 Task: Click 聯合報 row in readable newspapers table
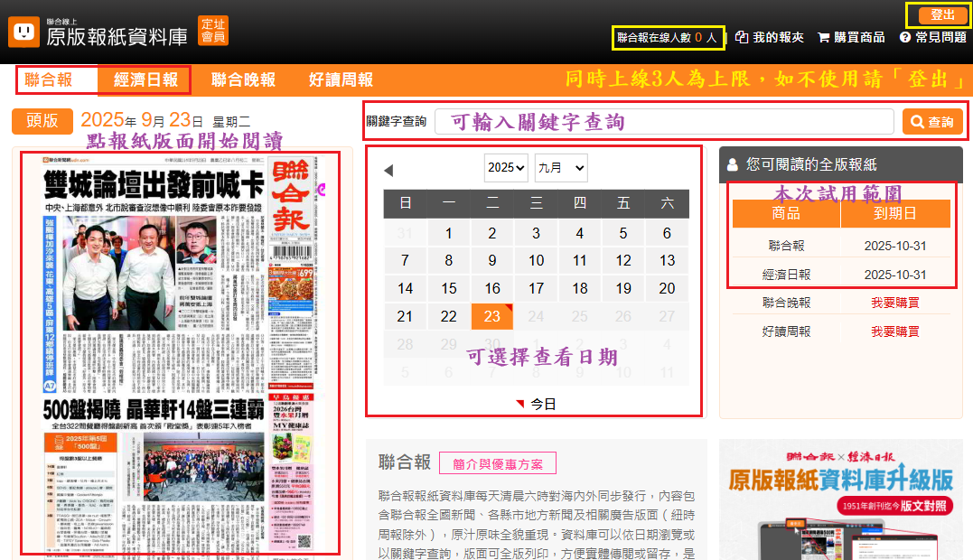(841, 246)
